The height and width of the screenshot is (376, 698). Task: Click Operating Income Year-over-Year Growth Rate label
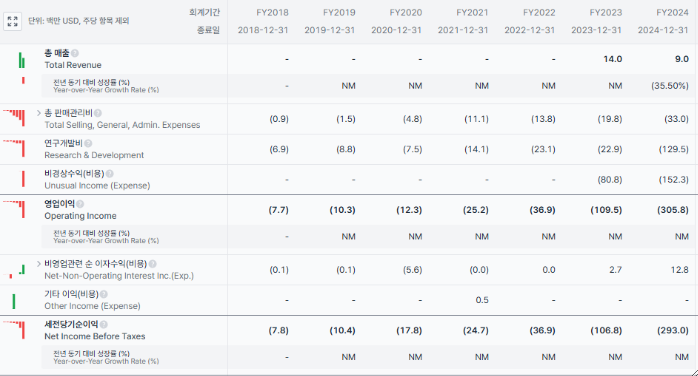106,237
